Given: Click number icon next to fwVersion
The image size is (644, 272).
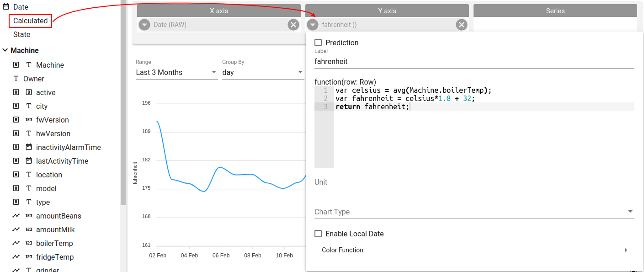Looking at the screenshot, I should pos(29,120).
